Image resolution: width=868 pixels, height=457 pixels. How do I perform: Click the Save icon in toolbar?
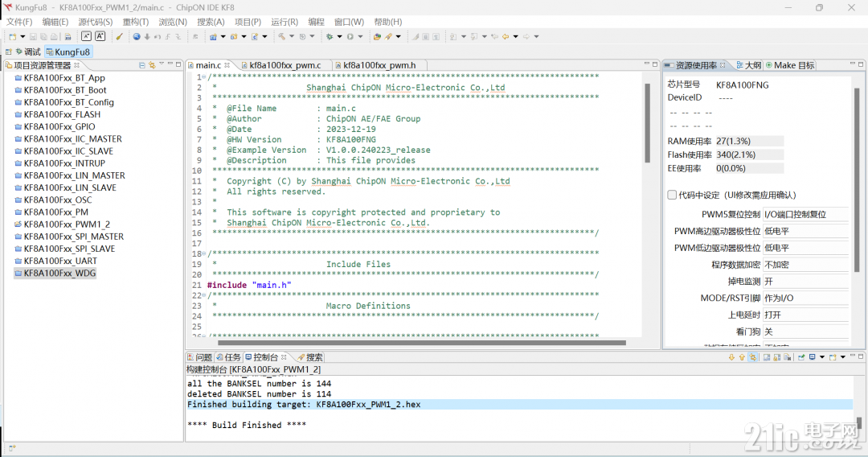tap(33, 36)
